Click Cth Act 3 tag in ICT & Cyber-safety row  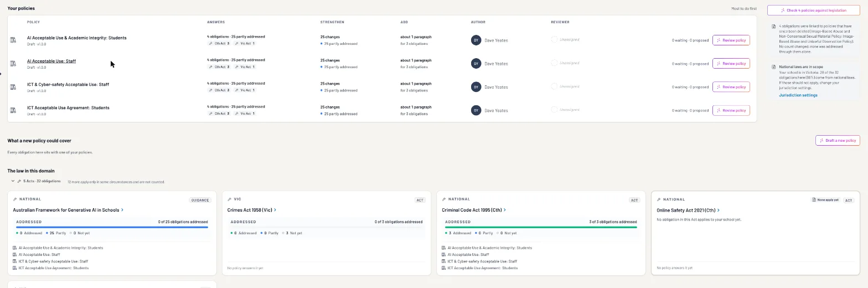[219, 90]
